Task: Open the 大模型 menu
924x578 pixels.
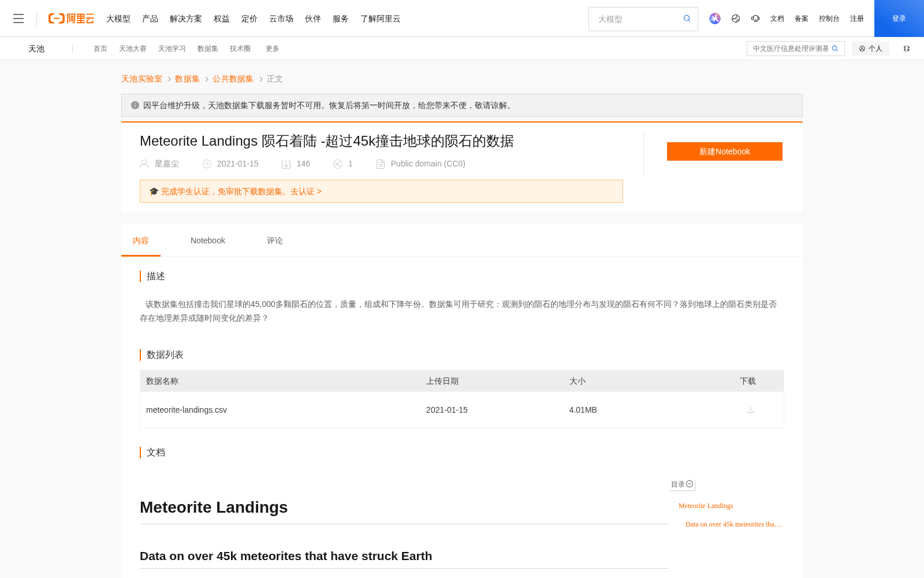Action: point(118,18)
